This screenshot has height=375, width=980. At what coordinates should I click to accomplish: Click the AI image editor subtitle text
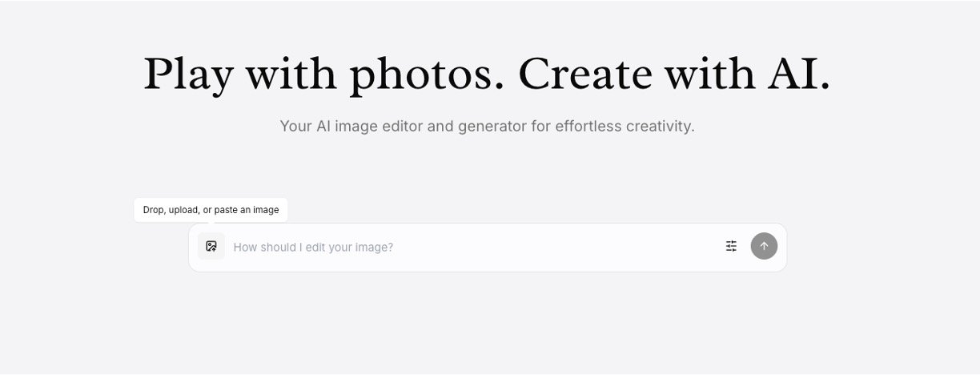(x=487, y=126)
